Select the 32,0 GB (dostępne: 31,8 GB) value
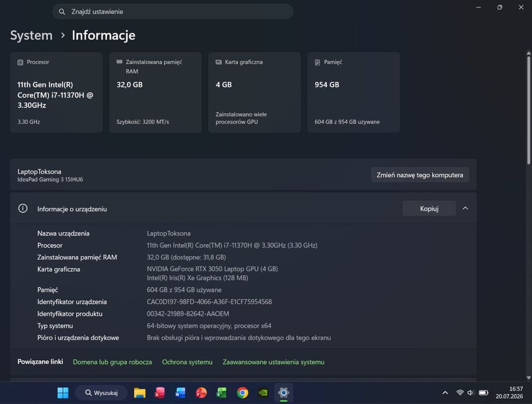This screenshot has width=532, height=404. tap(186, 257)
